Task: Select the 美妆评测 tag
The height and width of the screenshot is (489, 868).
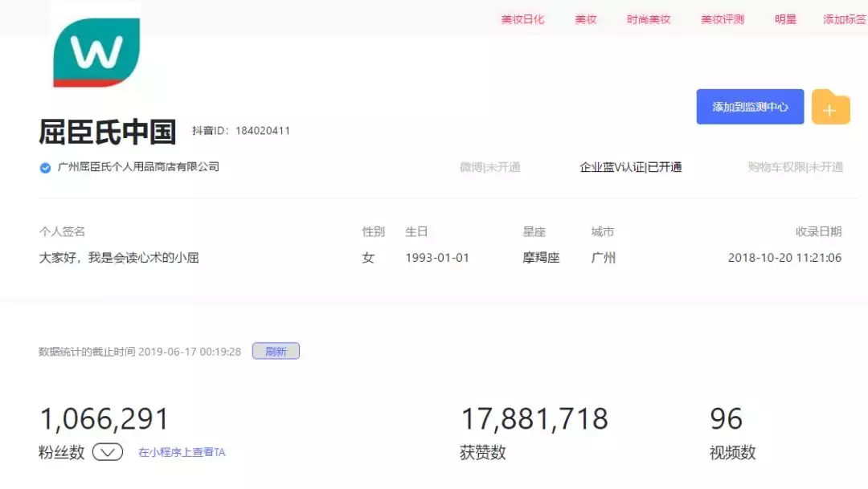Action: pyautogui.click(x=723, y=19)
